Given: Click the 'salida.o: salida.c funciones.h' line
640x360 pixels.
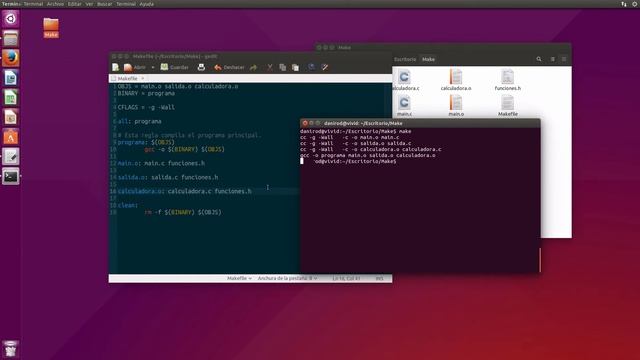Looking at the screenshot, I should [168, 177].
